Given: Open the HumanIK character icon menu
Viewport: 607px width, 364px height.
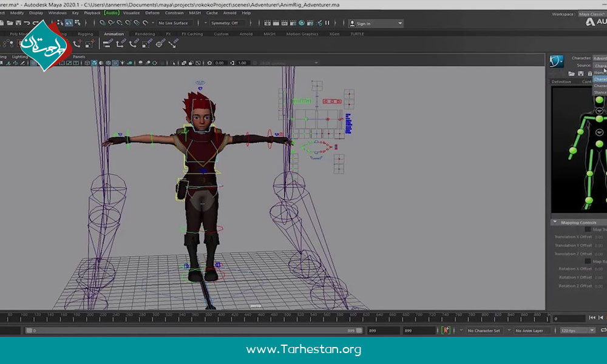Looking at the screenshot, I should [557, 61].
